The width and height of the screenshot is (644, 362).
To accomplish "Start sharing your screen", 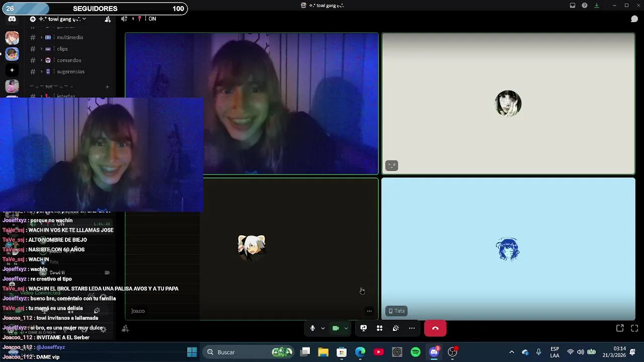I will pos(363,328).
